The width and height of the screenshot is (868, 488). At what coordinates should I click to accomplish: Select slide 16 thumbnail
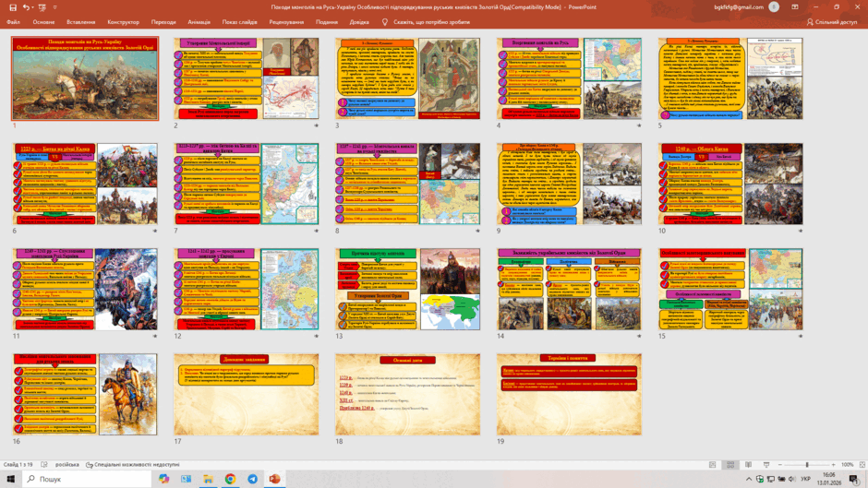click(85, 395)
